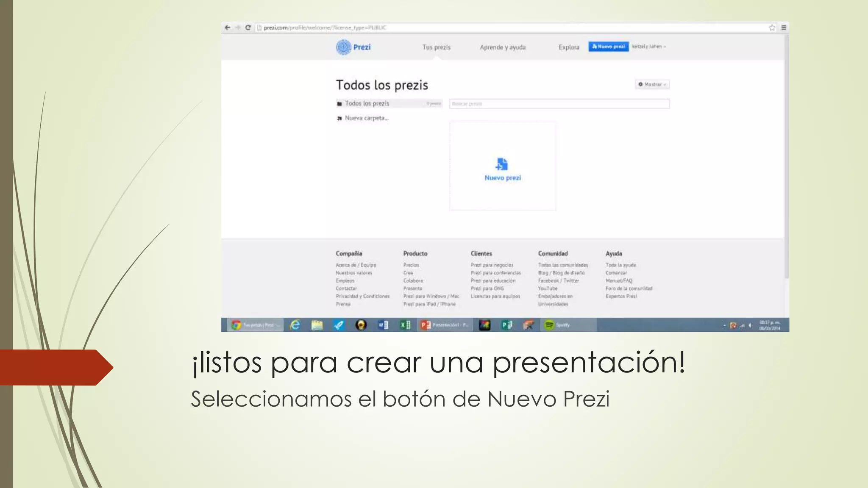Viewport: 868px width, 488px height.
Task: Open the YouTube footer link
Action: [x=548, y=288]
